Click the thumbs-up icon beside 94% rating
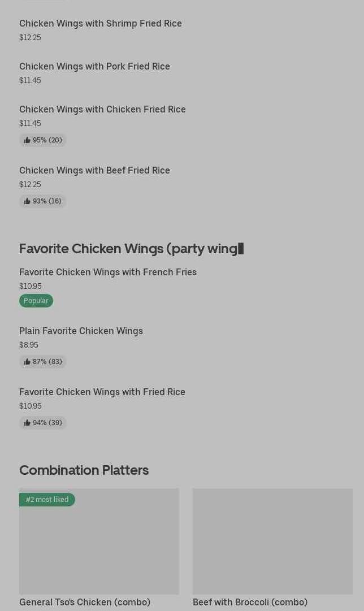Image resolution: width=364 pixels, height=611 pixels. click(27, 423)
